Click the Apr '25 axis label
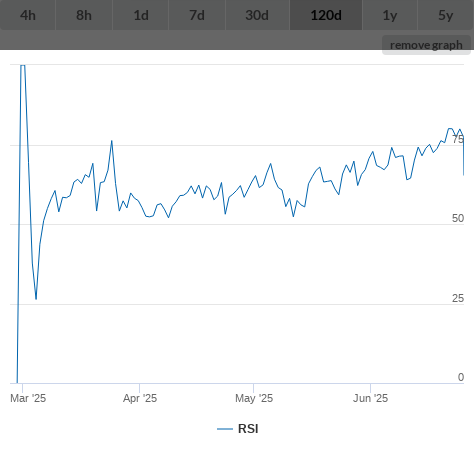The image size is (474, 455). tap(140, 398)
